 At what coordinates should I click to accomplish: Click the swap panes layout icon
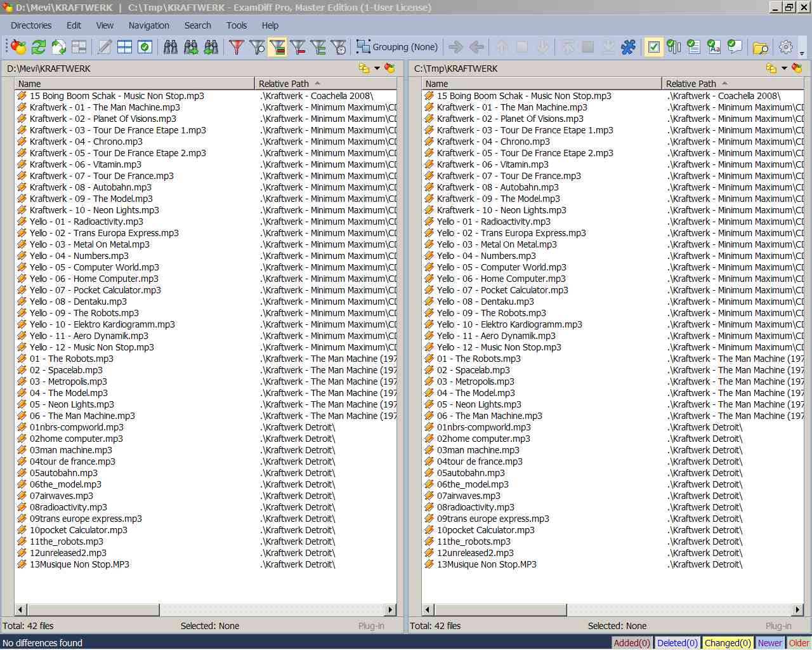(79, 47)
